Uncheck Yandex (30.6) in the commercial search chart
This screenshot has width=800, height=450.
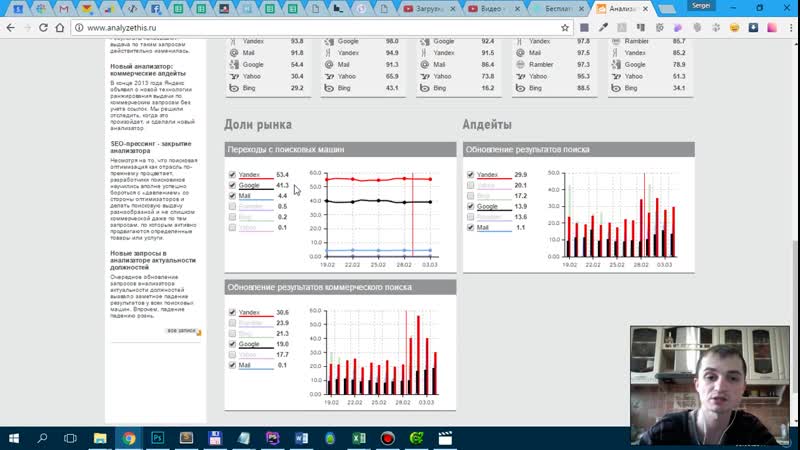coord(232,312)
